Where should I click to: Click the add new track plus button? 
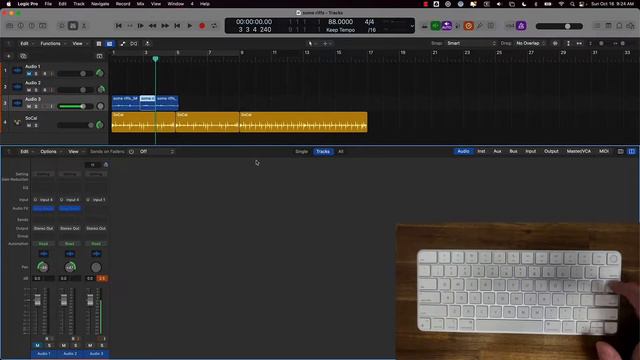click(x=9, y=56)
